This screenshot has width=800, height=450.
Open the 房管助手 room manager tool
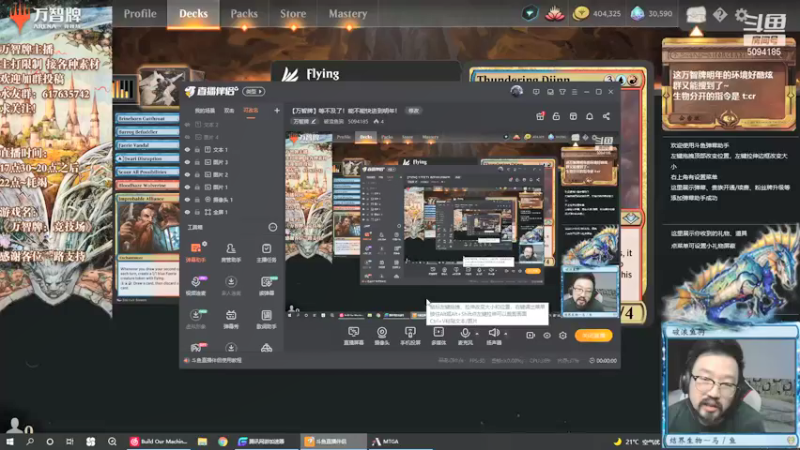(x=231, y=252)
